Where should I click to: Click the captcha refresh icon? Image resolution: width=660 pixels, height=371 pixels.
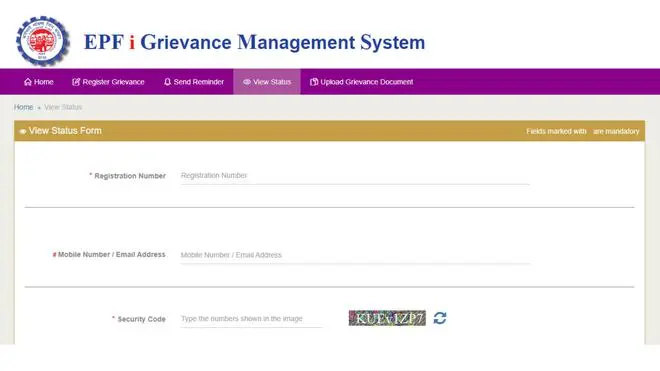pyautogui.click(x=440, y=318)
